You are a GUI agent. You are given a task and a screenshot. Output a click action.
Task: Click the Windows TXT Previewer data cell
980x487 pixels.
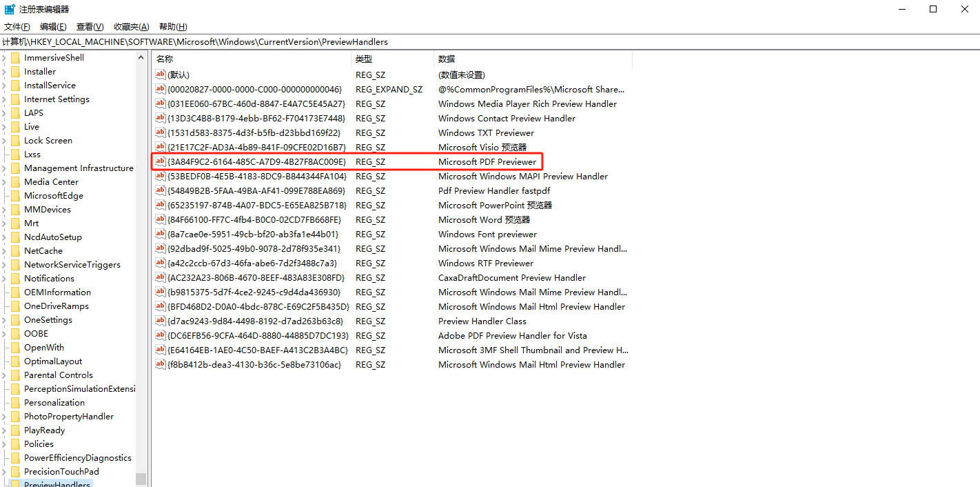[x=486, y=132]
